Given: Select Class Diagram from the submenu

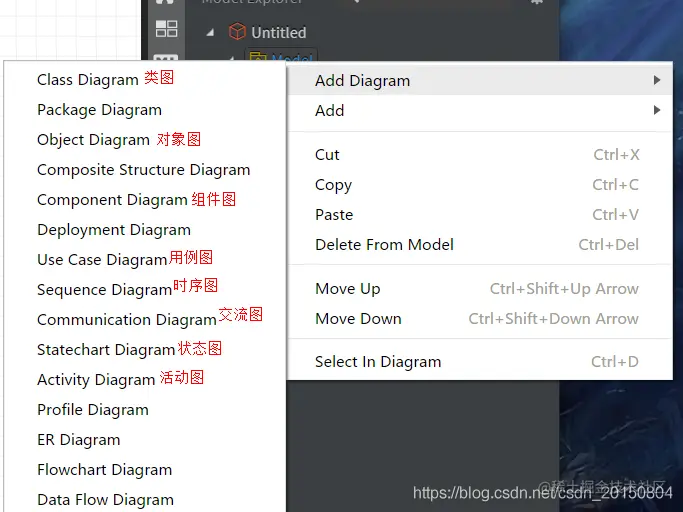Looking at the screenshot, I should (145, 80).
